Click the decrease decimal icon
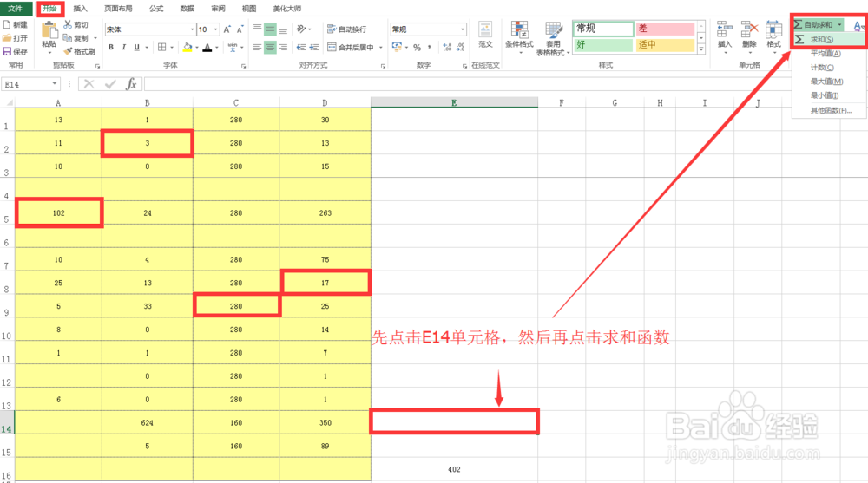 [x=461, y=48]
